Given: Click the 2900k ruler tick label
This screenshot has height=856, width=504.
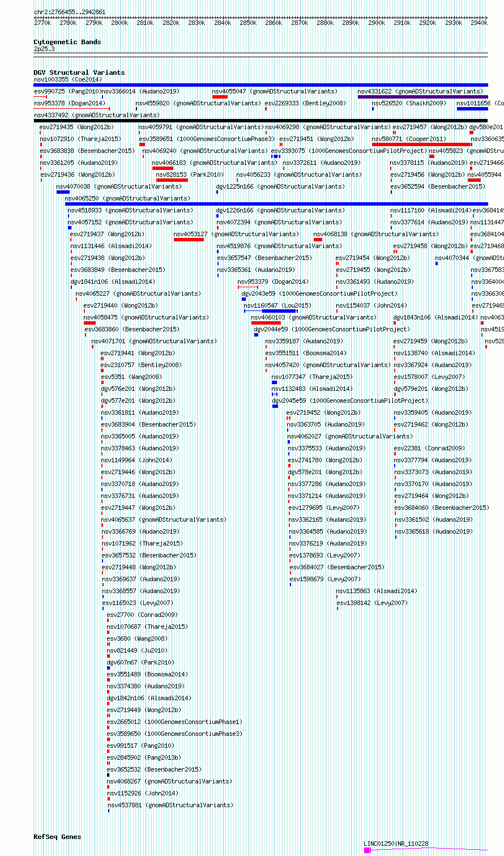Looking at the screenshot, I should pyautogui.click(x=376, y=23).
